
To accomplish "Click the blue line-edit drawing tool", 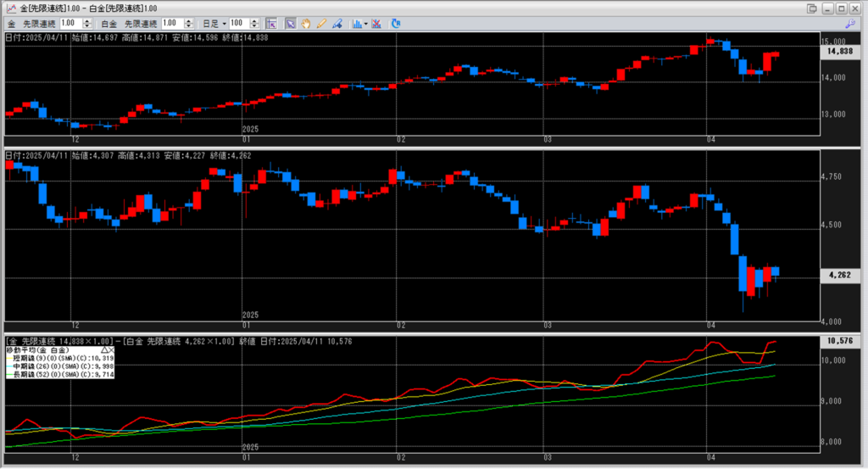I will [337, 23].
